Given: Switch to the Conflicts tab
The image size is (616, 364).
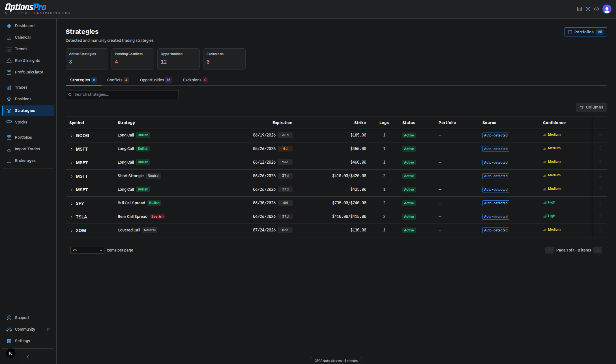Looking at the screenshot, I should pyautogui.click(x=118, y=80).
